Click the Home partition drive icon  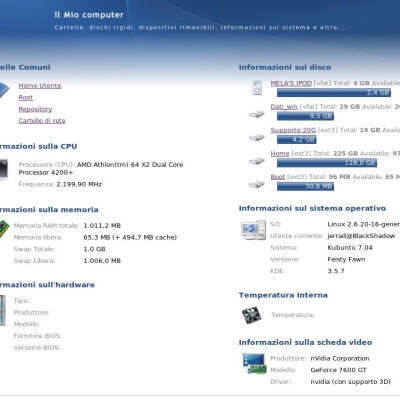click(x=257, y=161)
